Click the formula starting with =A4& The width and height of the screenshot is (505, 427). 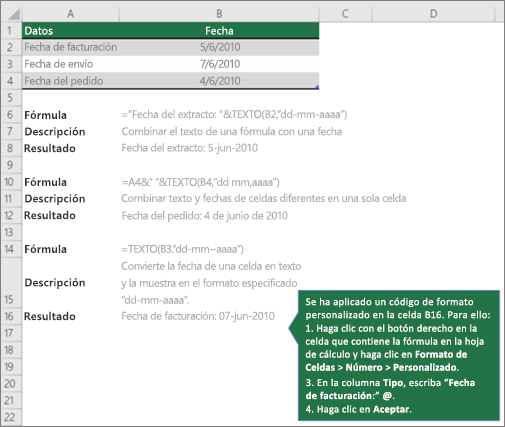(x=200, y=182)
